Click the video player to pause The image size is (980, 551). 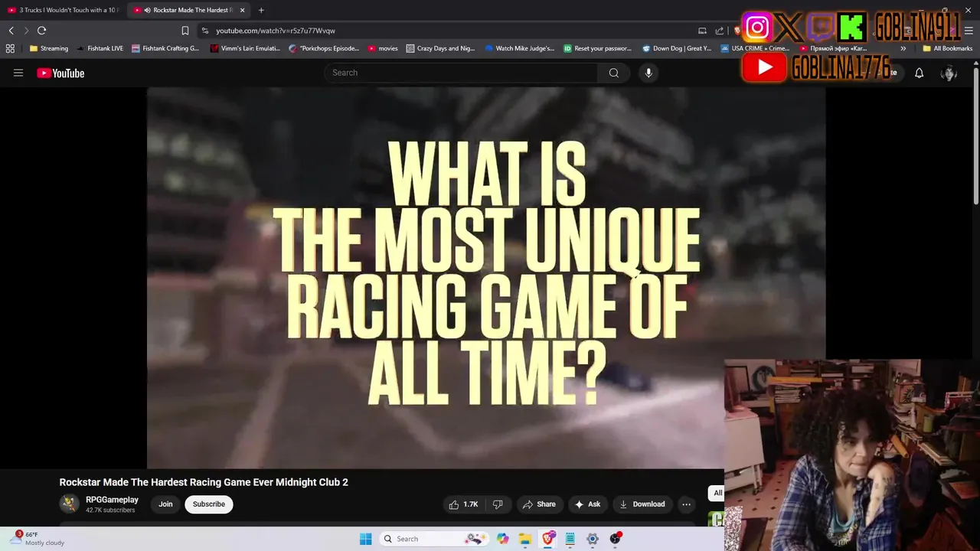coord(486,277)
